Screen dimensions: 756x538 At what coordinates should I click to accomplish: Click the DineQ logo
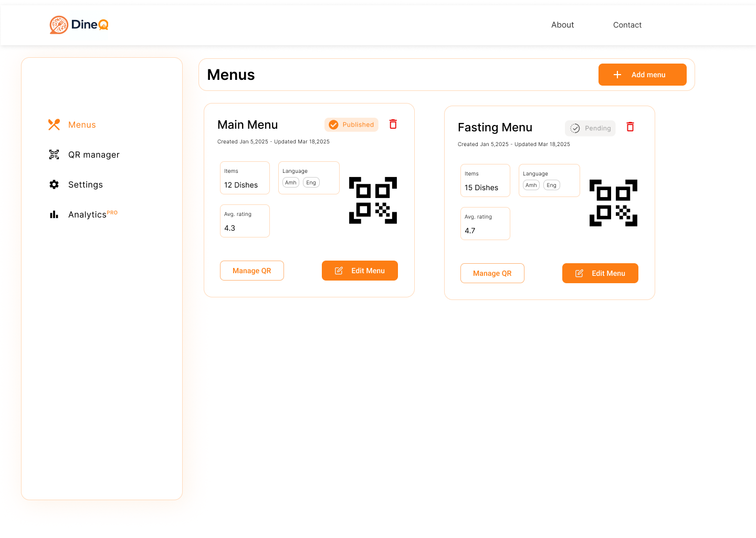(79, 25)
